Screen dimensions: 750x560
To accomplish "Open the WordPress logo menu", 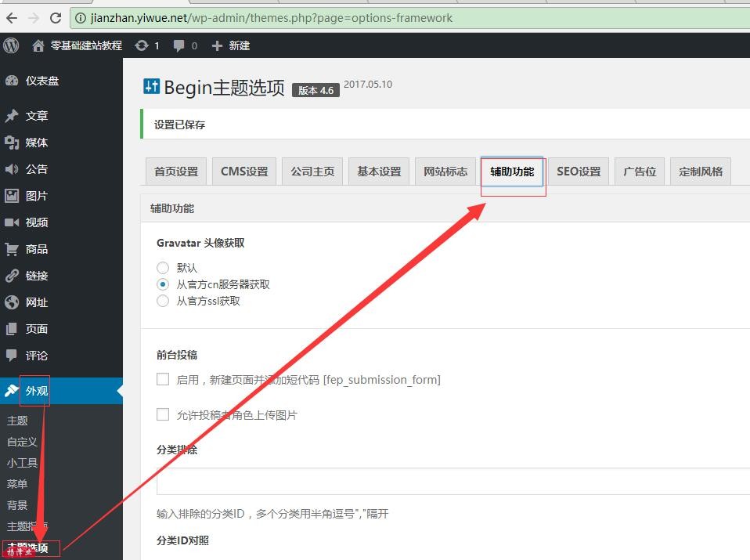I will tap(11, 45).
